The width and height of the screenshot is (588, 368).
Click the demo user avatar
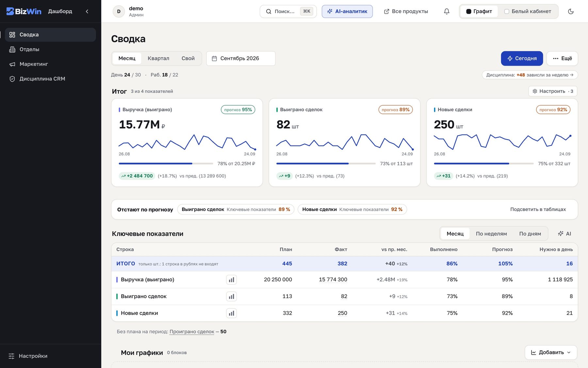(x=119, y=11)
